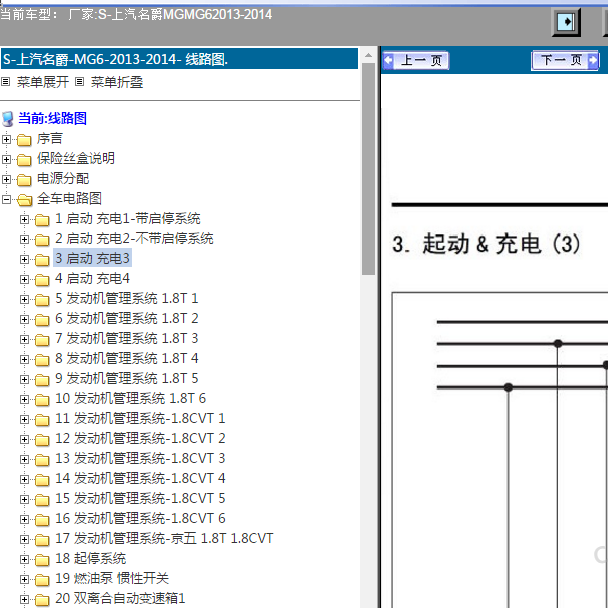Open 19 燃油泵 惯性开关 entry

[112, 579]
